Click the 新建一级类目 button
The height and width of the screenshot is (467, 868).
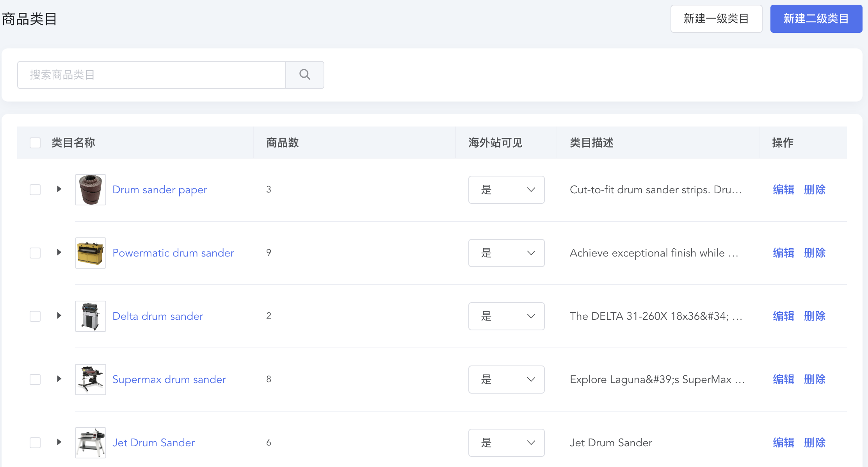coord(717,19)
